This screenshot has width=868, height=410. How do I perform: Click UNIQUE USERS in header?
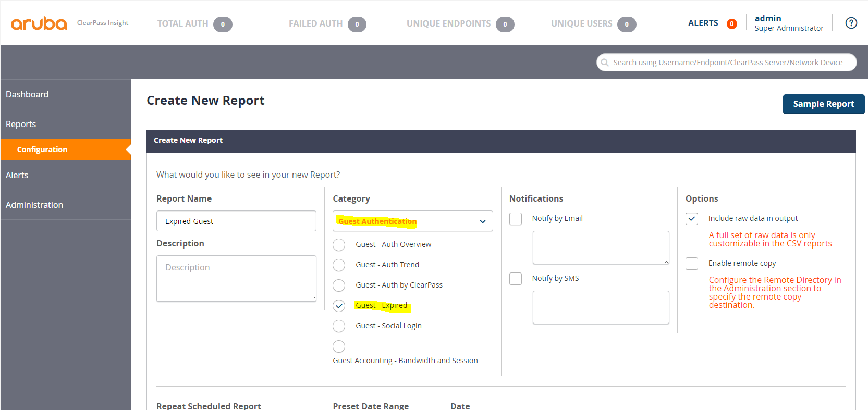(581, 24)
